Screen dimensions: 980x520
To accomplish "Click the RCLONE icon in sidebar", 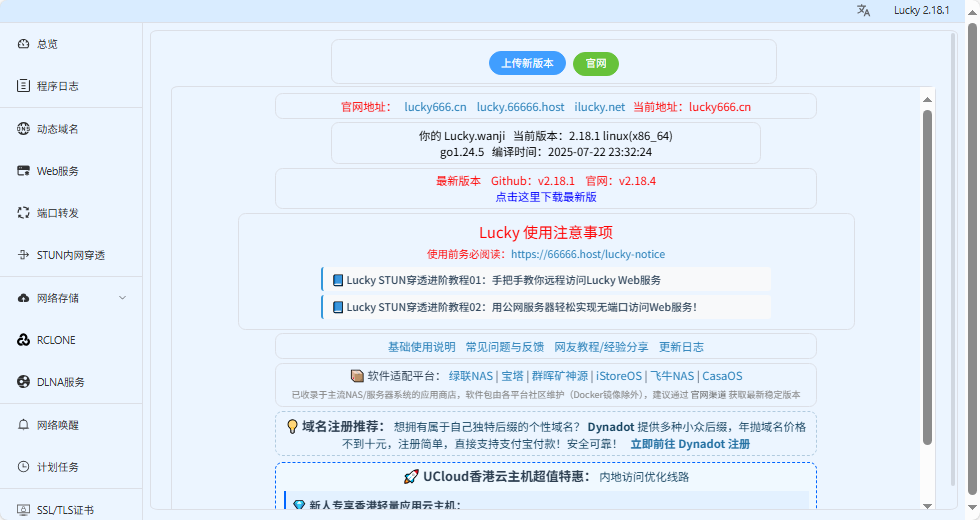I will click(23, 340).
